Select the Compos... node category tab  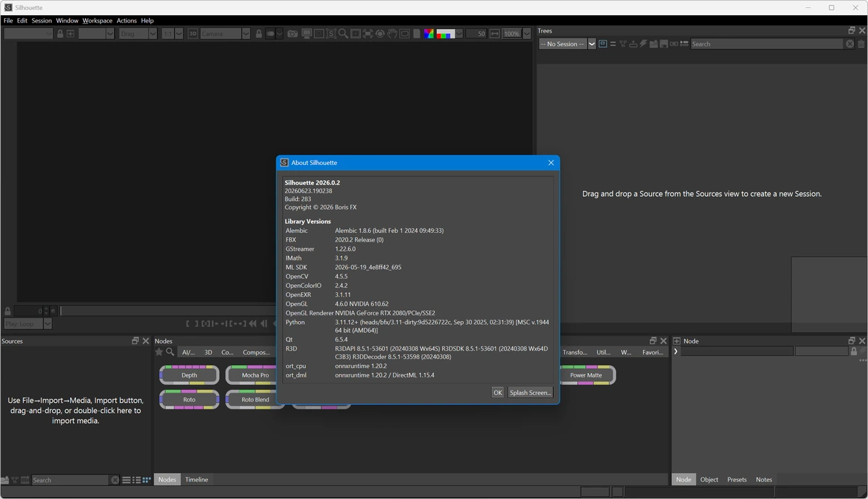(x=255, y=352)
